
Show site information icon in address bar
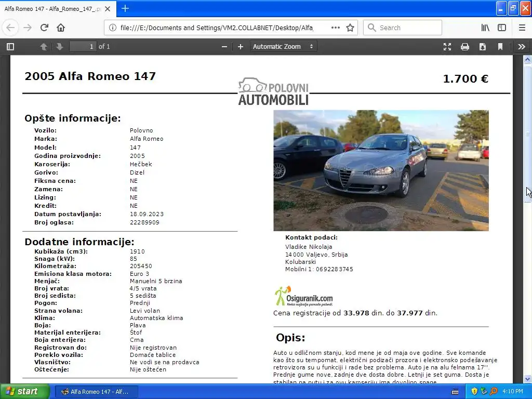112,28
